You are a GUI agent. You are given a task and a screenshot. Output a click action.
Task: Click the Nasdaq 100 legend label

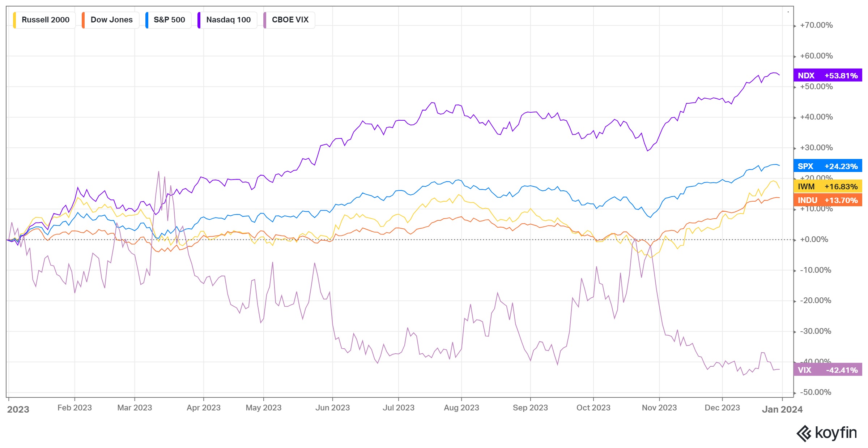click(x=228, y=20)
